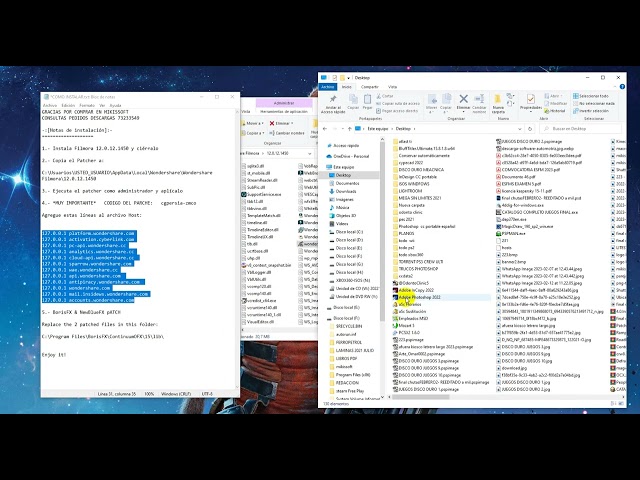640x480 pixels.
Task: Switch to the Compartir ribbon tab
Action: pyautogui.click(x=370, y=87)
